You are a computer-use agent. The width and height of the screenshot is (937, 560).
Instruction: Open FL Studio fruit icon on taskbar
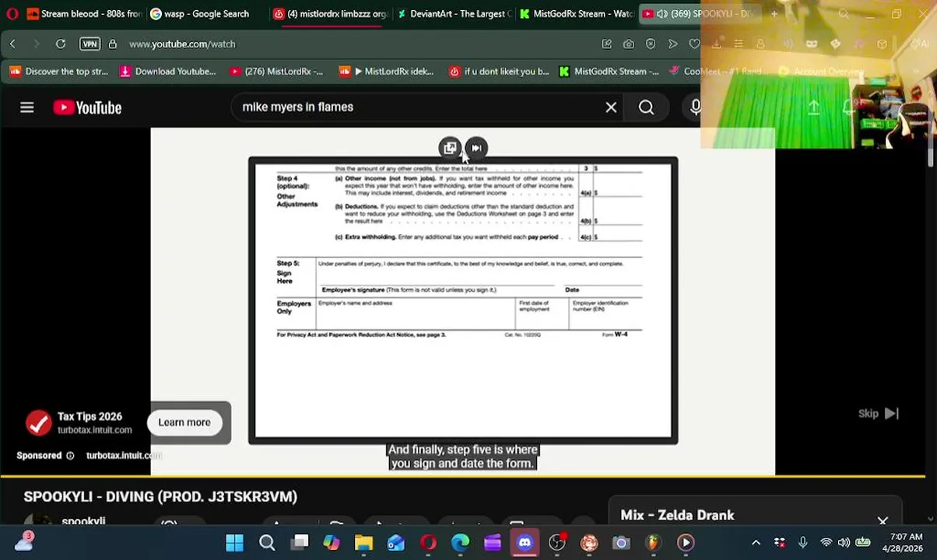[653, 543]
